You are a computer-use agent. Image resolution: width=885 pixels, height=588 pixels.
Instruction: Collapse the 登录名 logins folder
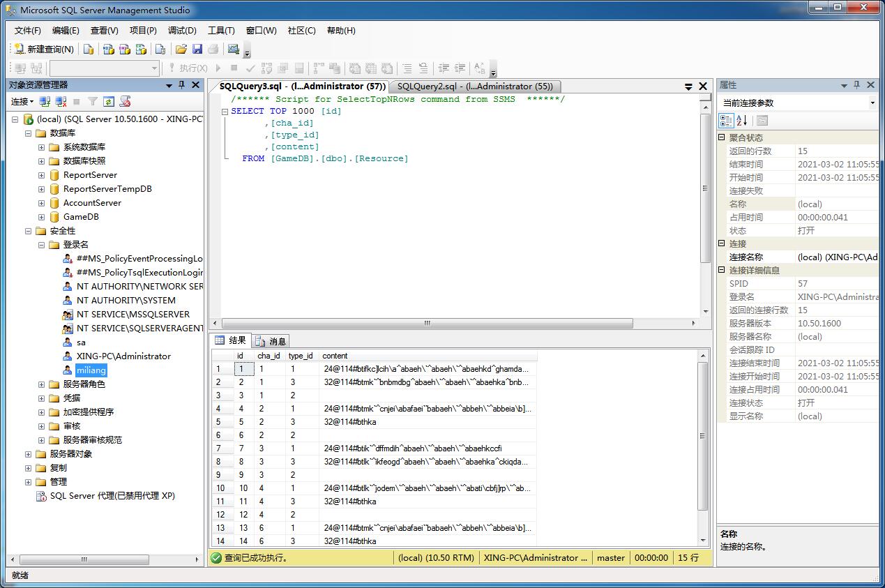click(42, 245)
